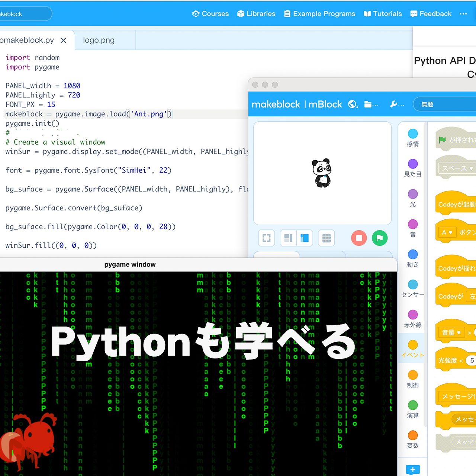Click the globe language icon in mBlock
The height and width of the screenshot is (476, 476).
pos(353,104)
